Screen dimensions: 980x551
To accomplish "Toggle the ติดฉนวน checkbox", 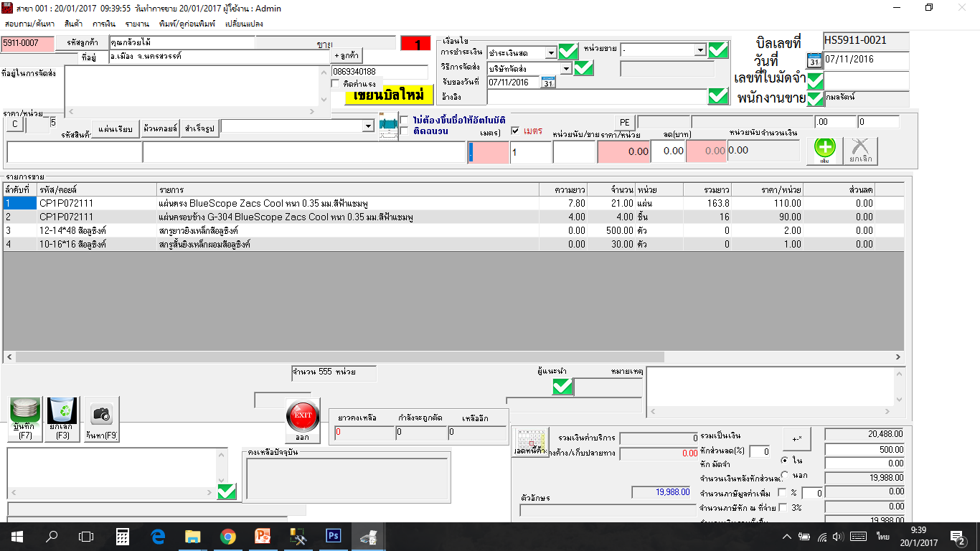I will click(405, 131).
